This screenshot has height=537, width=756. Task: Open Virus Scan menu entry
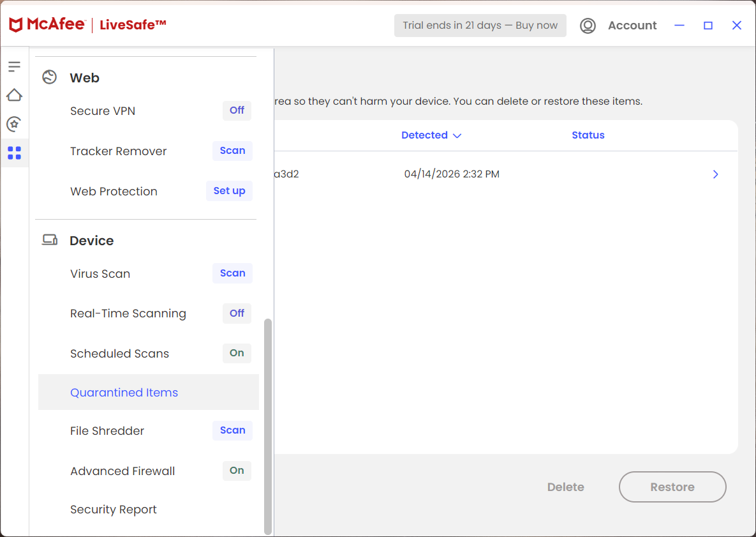point(100,273)
